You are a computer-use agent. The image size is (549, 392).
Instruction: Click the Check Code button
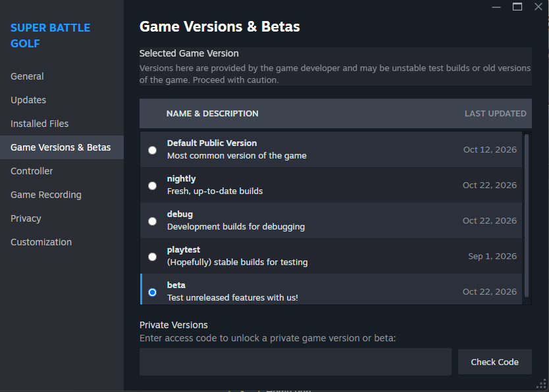pos(495,362)
